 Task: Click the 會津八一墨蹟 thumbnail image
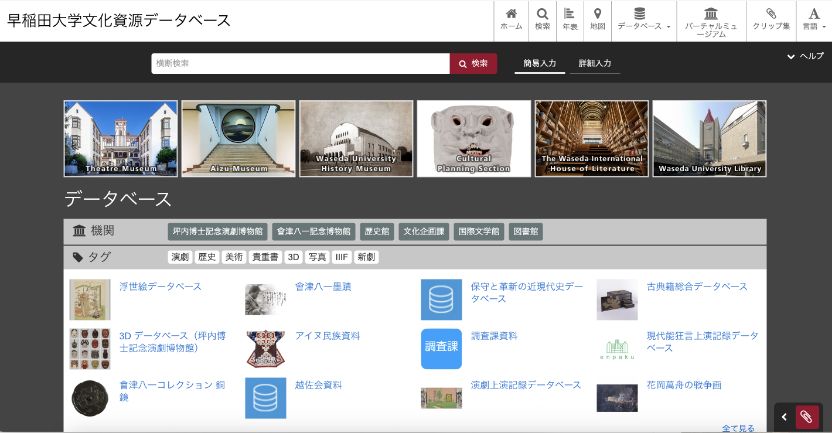click(265, 300)
